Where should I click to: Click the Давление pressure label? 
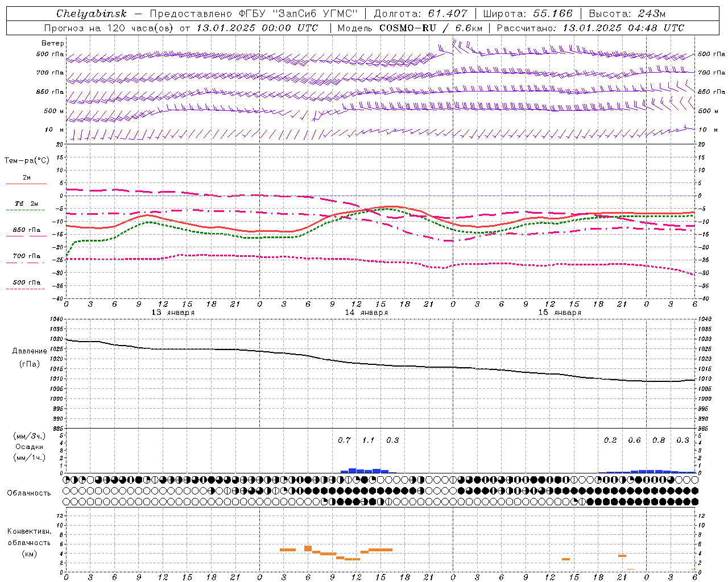(30, 351)
